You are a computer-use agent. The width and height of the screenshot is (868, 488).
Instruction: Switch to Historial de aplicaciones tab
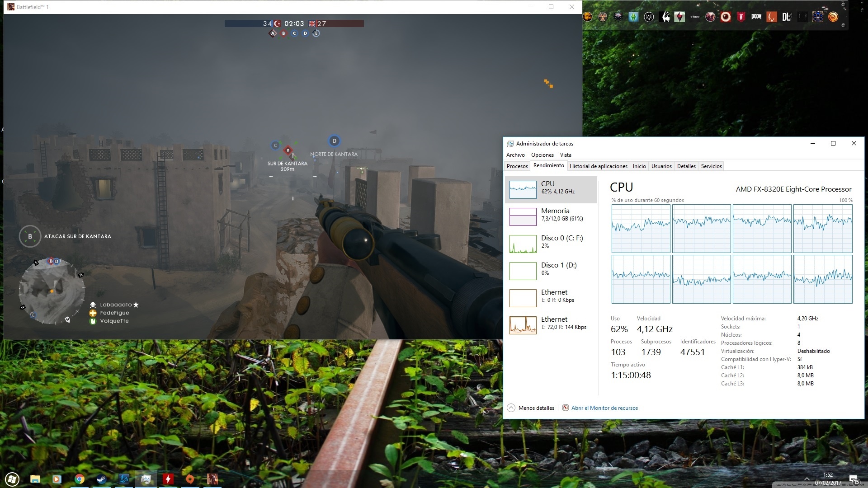pos(598,166)
